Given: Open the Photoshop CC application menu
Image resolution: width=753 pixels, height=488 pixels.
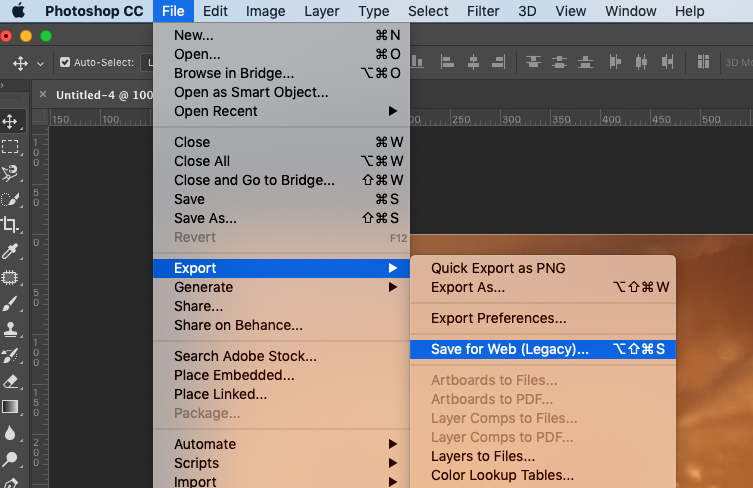Looking at the screenshot, I should 94,11.
